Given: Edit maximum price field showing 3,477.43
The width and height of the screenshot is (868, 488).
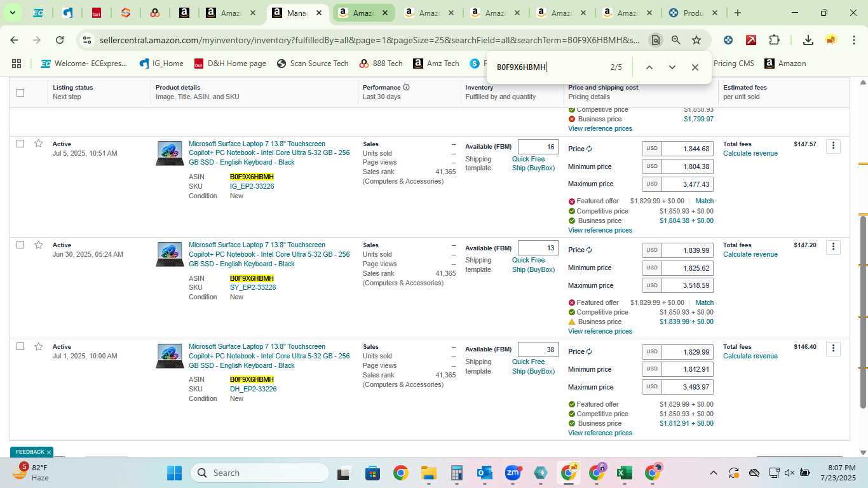Looking at the screenshot, I should (x=687, y=184).
